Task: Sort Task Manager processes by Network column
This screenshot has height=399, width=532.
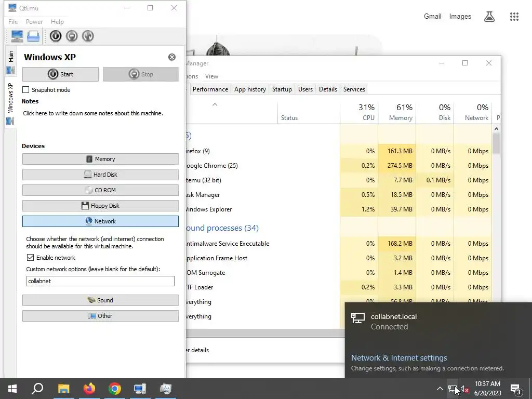Action: [x=473, y=112]
